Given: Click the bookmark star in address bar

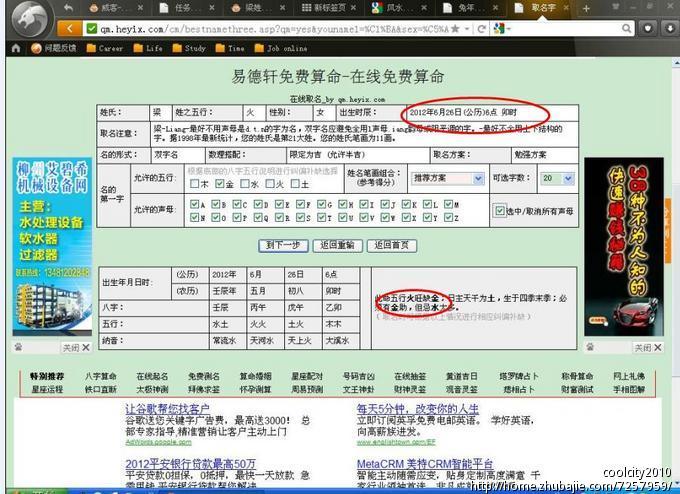Looking at the screenshot, I should tap(455, 29).
